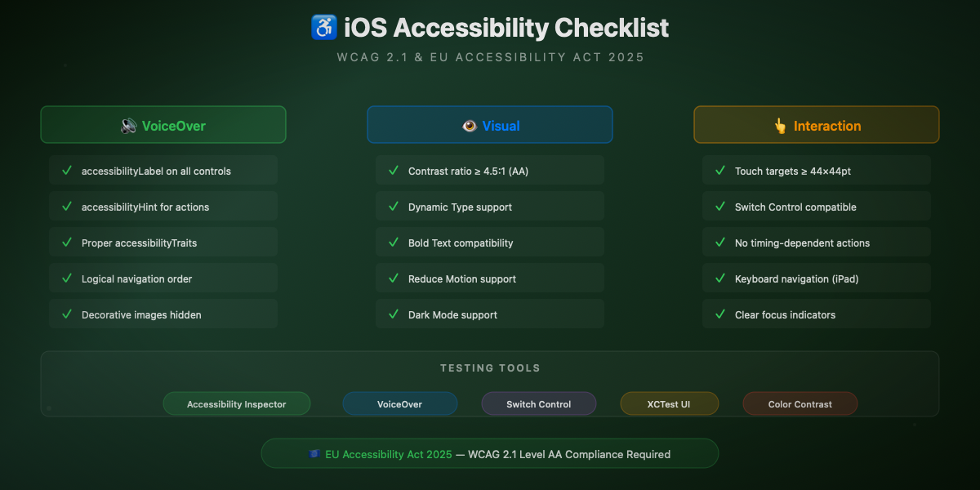This screenshot has width=980, height=490.
Task: Switch to the VoiceOver testing tool tab
Action: 400,403
